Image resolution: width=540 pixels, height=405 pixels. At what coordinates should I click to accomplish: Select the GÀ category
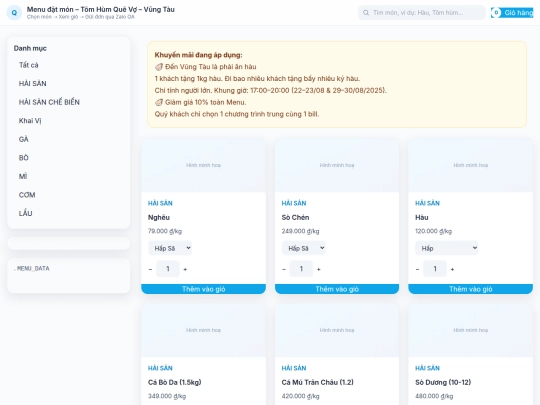[69, 139]
